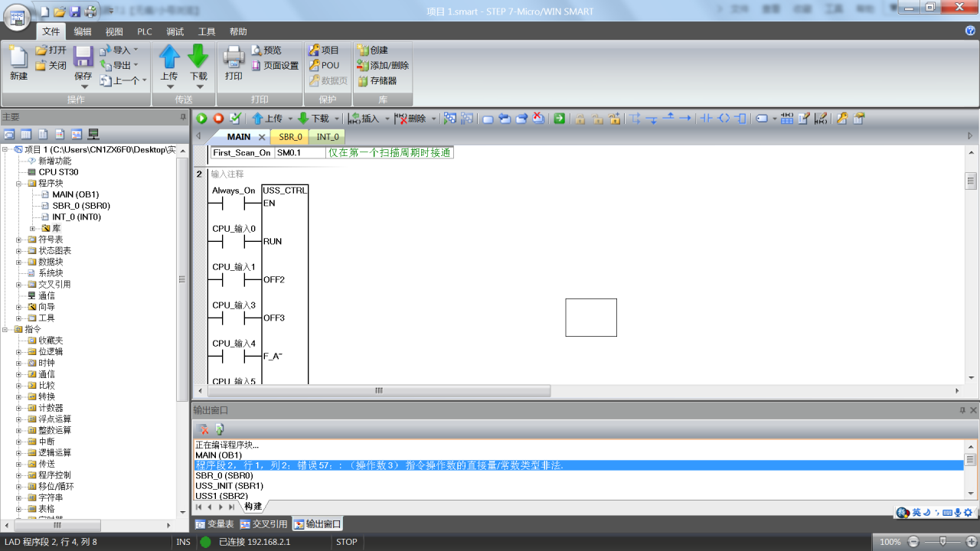The height and width of the screenshot is (551, 980).
Task: Open the toolbar Insert (插入) dropdown arrow
Action: point(387,119)
